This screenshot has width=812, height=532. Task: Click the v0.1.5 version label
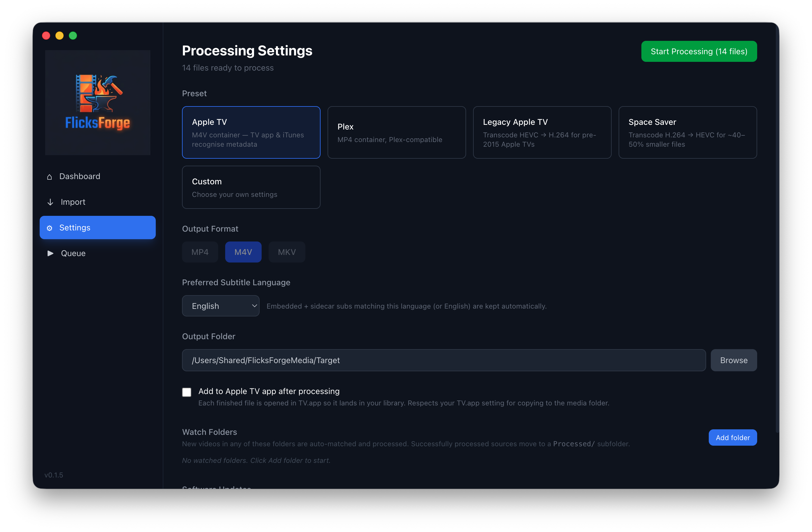tap(54, 475)
